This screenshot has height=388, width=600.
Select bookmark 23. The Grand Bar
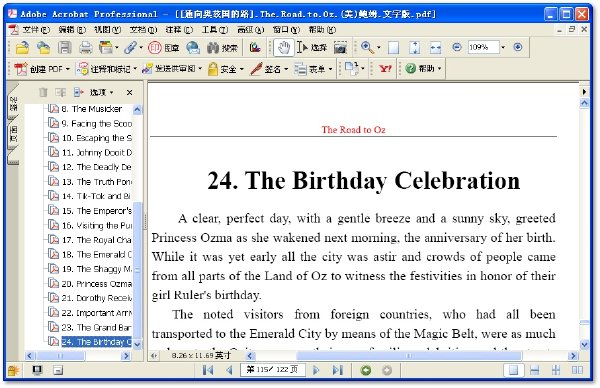[x=96, y=328]
